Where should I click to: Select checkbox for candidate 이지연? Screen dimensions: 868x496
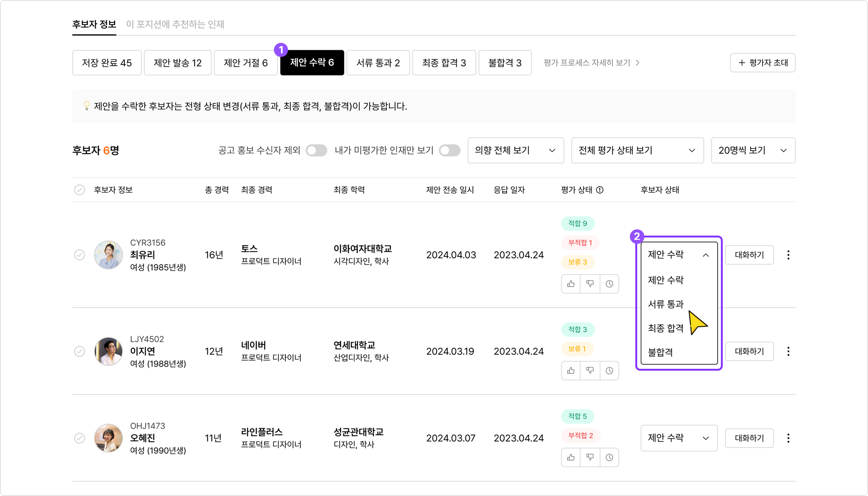(79, 351)
